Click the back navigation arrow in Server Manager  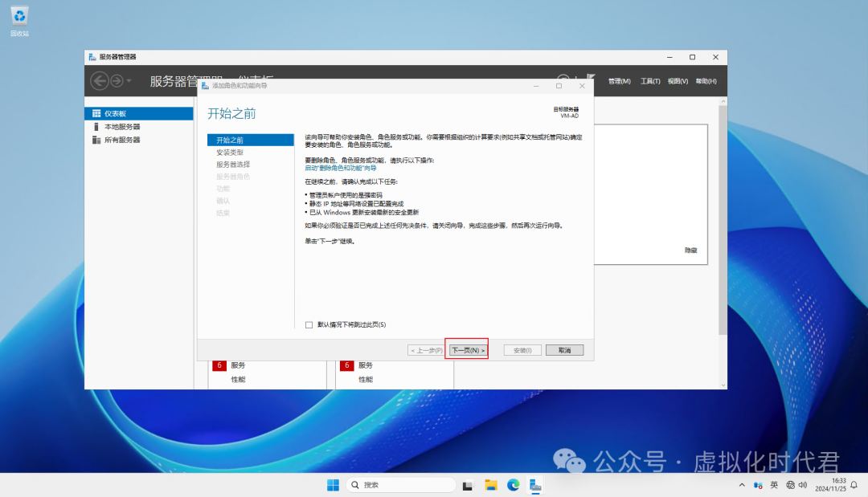click(100, 81)
